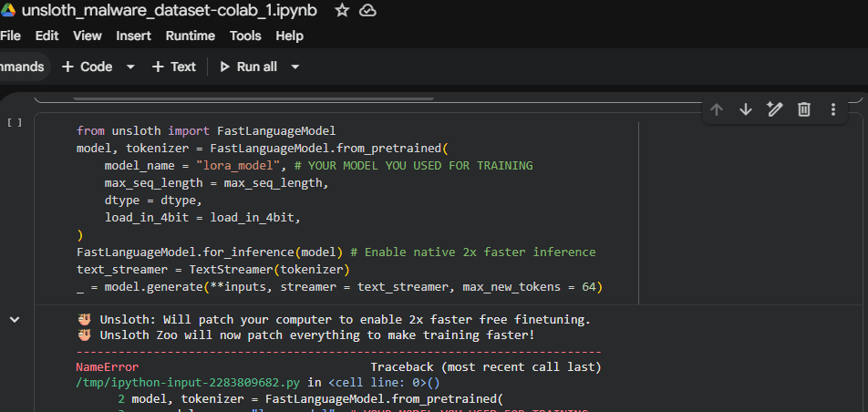Screen dimensions: 868x412
Task: Click the Run all button
Action: (x=249, y=67)
